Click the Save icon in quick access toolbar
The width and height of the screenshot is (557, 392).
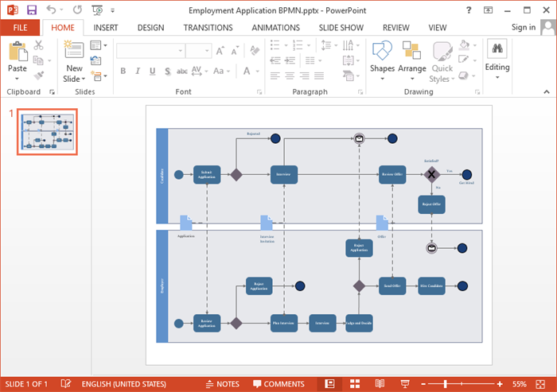(x=32, y=10)
